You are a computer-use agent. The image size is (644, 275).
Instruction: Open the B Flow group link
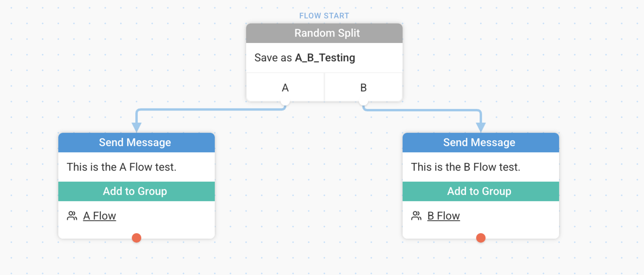coord(444,216)
